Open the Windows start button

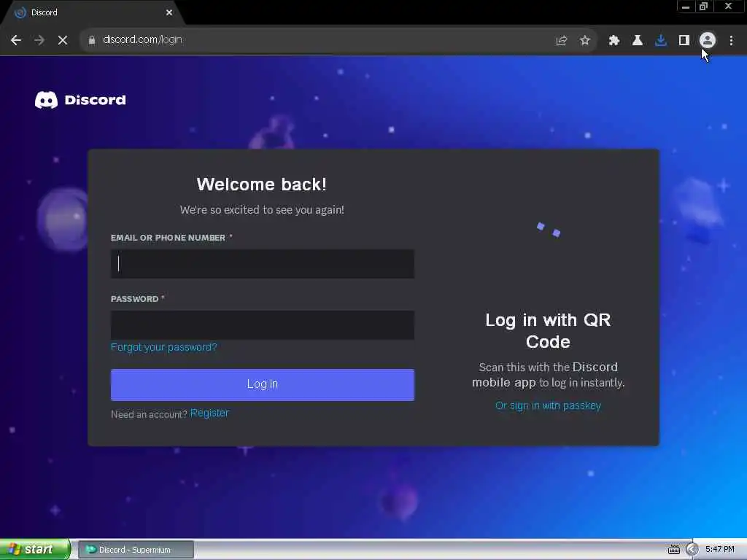[35, 550]
